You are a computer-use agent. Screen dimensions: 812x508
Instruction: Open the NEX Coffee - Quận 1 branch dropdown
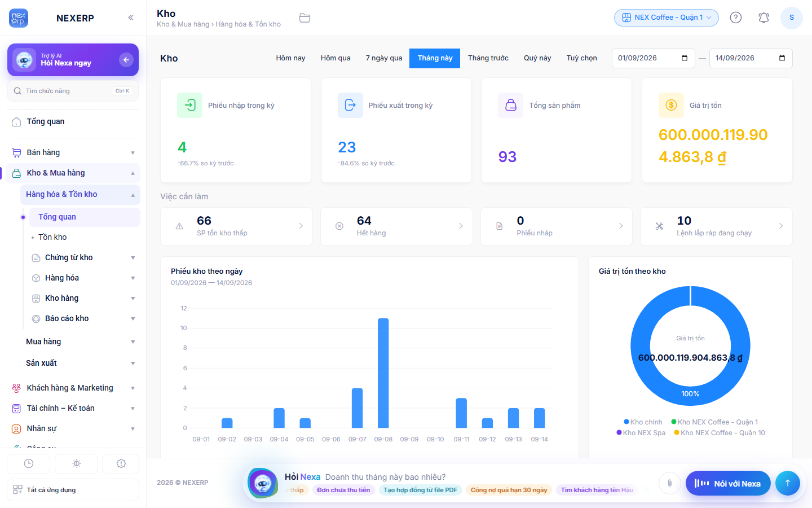coord(667,17)
